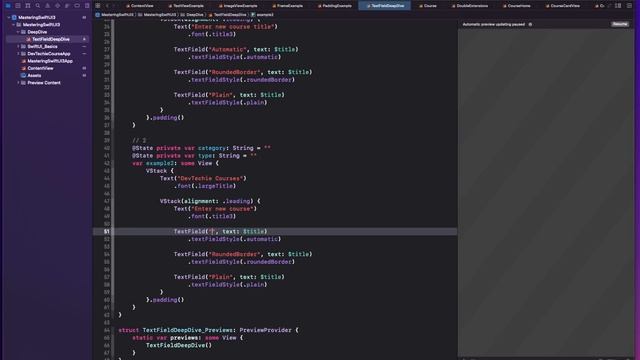Image resolution: width=640 pixels, height=360 pixels.
Task: Click .largeTitle font modifier text
Action: pyautogui.click(x=215, y=186)
